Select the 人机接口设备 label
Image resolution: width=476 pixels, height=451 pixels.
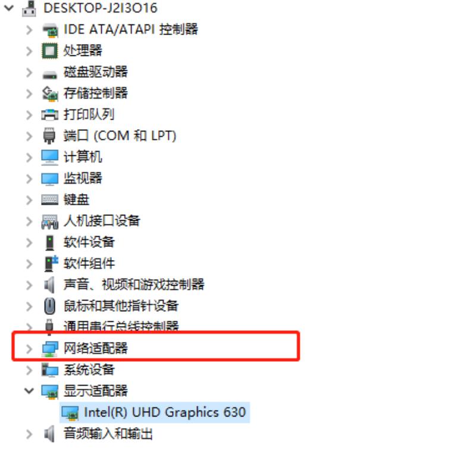pyautogui.click(x=102, y=221)
